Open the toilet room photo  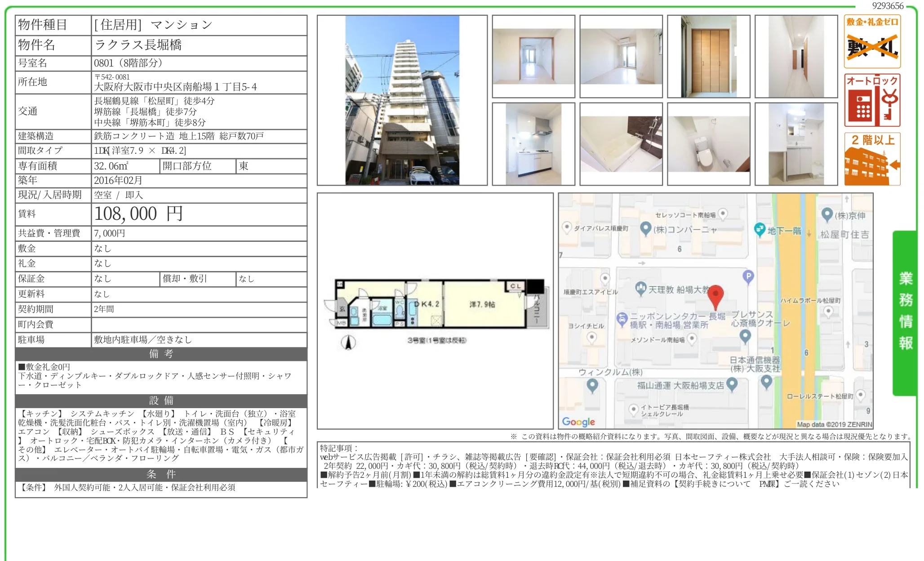tap(708, 144)
